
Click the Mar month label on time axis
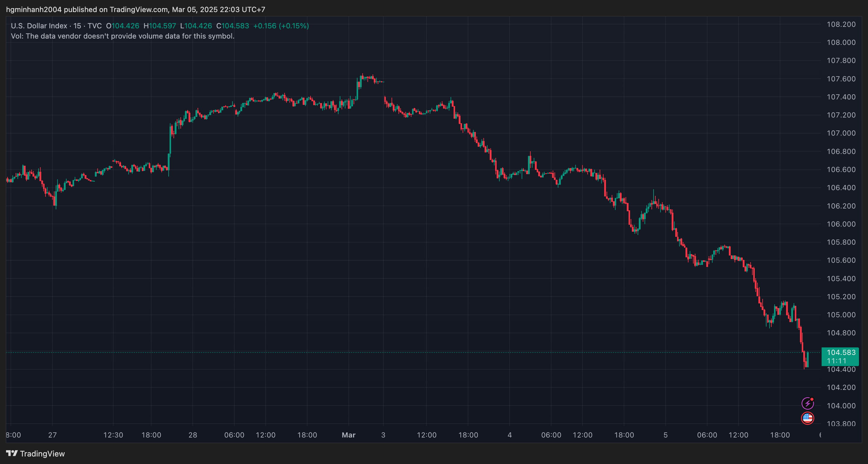pyautogui.click(x=348, y=435)
